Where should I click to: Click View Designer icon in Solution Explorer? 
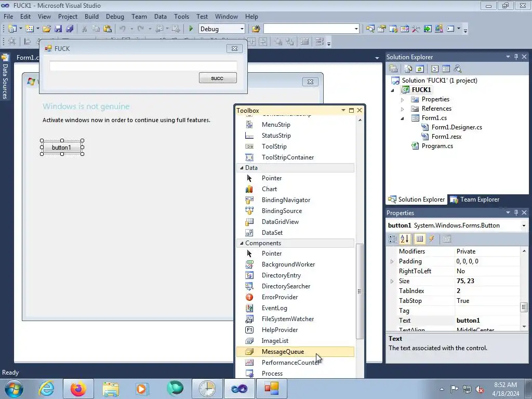pos(446,69)
